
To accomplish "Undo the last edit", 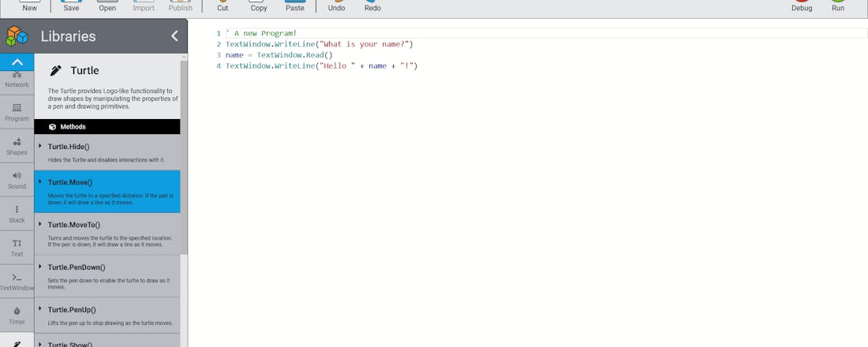I will click(337, 6).
